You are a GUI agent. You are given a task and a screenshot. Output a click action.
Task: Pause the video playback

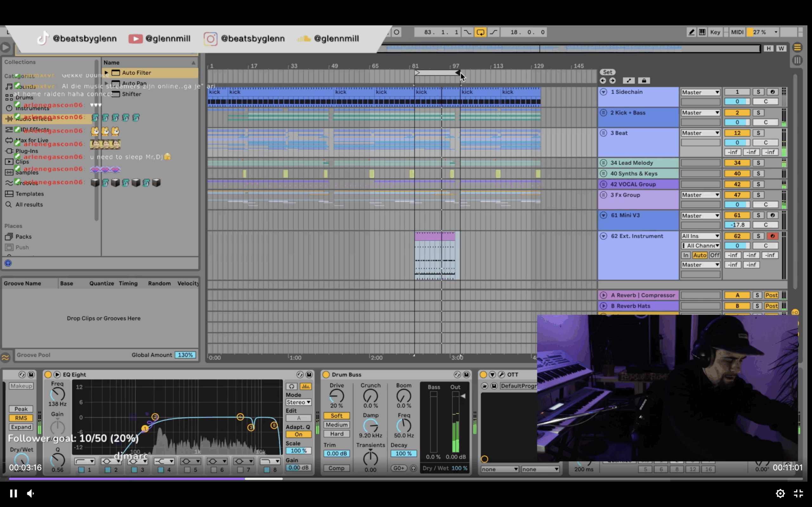tap(13, 493)
